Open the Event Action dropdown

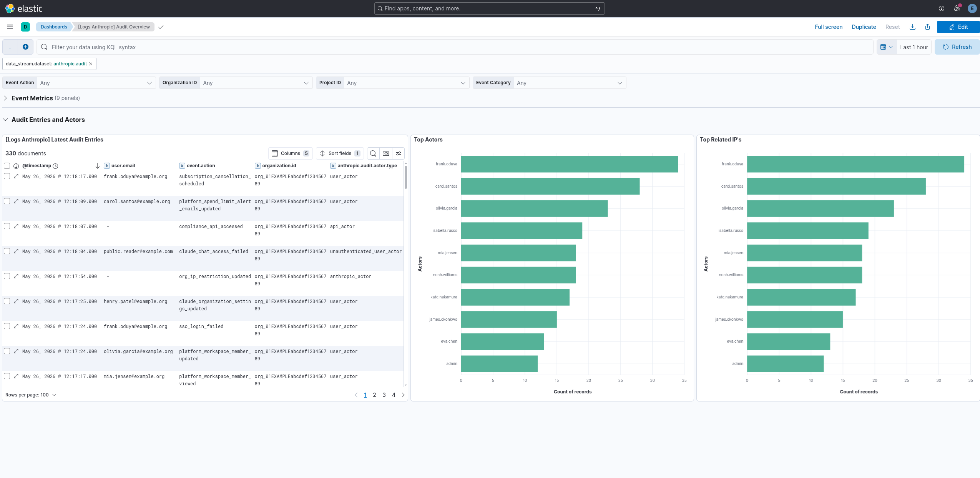(x=96, y=83)
